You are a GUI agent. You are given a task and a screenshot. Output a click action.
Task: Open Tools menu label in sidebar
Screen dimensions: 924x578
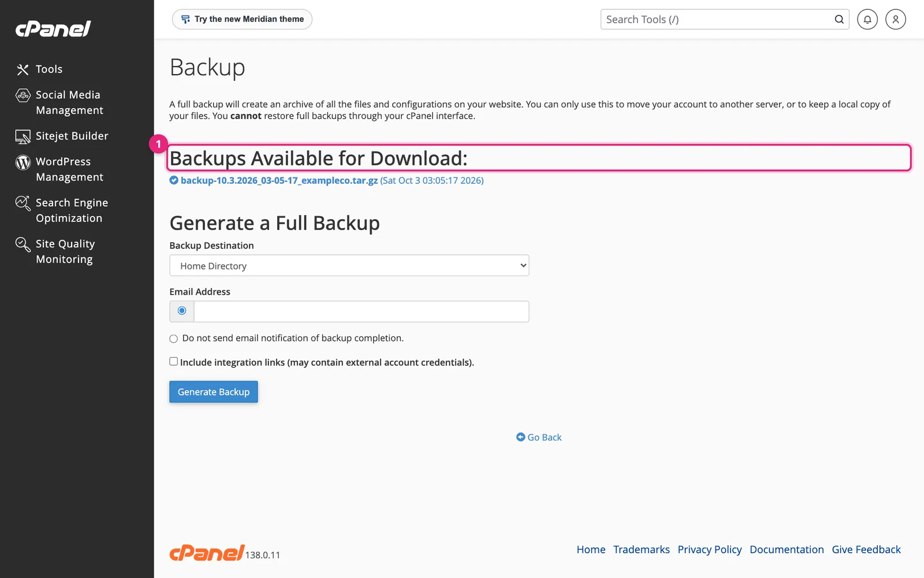coord(49,69)
